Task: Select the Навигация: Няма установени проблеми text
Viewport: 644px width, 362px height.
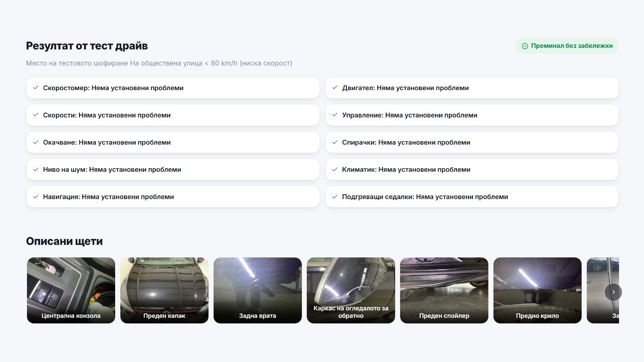Action: pos(108,197)
